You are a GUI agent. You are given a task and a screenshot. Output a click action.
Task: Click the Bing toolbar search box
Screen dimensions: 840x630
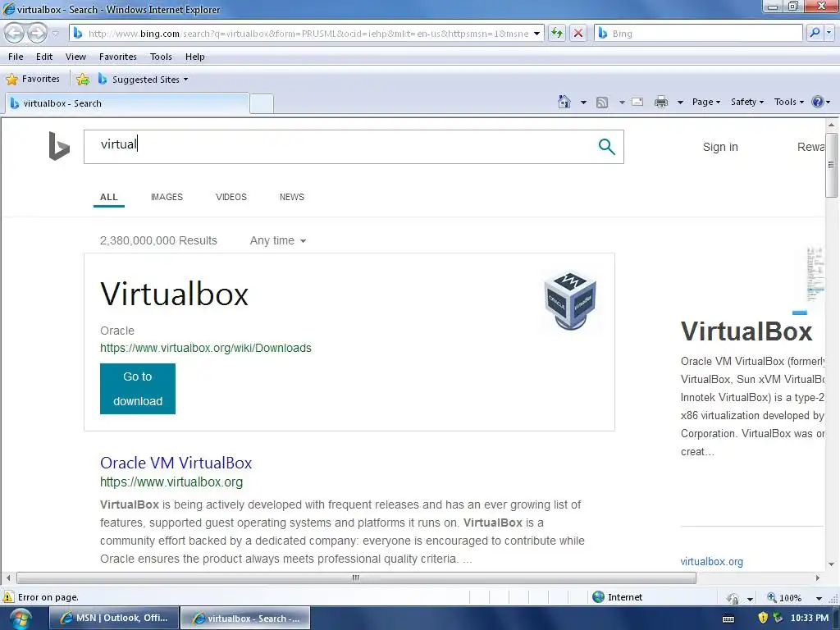pyautogui.click(x=698, y=33)
